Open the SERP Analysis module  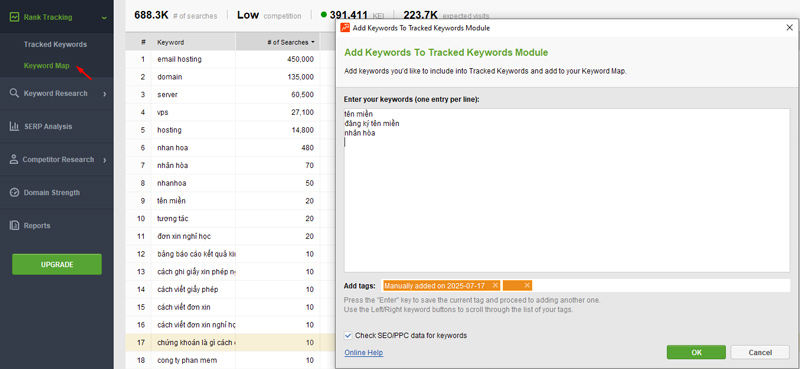pos(48,127)
